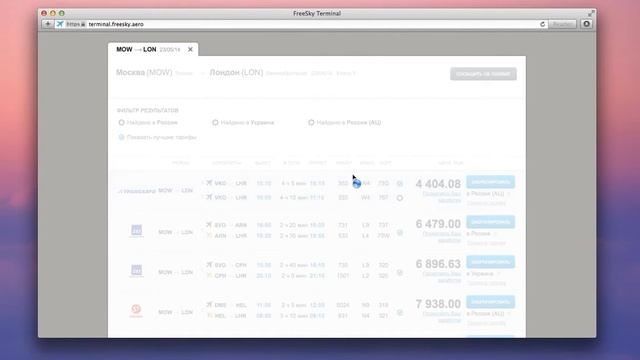This screenshot has width=640, height=360.
Task: Click blue booking button for 4 404.08 fare
Action: 491,182
